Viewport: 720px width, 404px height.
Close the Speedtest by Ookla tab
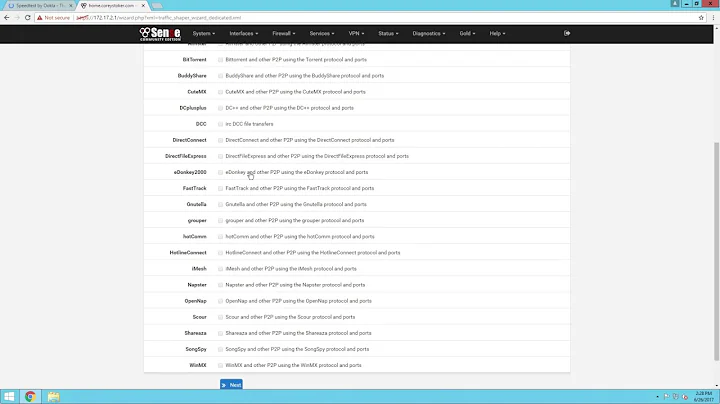click(71, 6)
